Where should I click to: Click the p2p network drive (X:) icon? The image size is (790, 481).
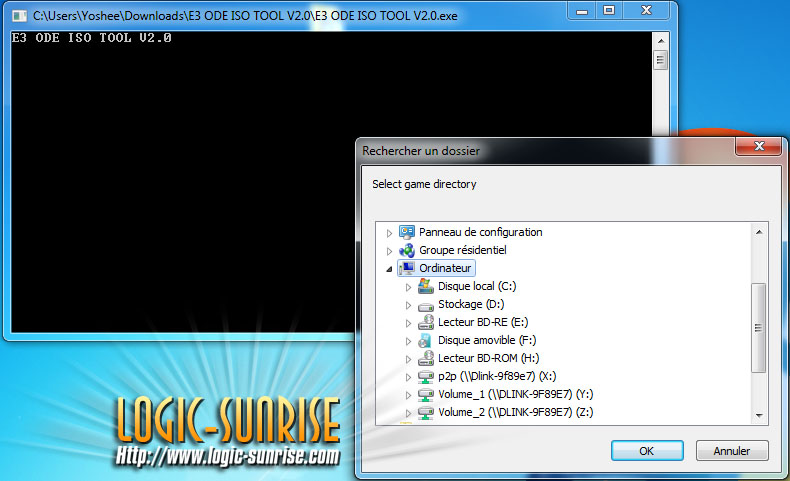pyautogui.click(x=426, y=377)
